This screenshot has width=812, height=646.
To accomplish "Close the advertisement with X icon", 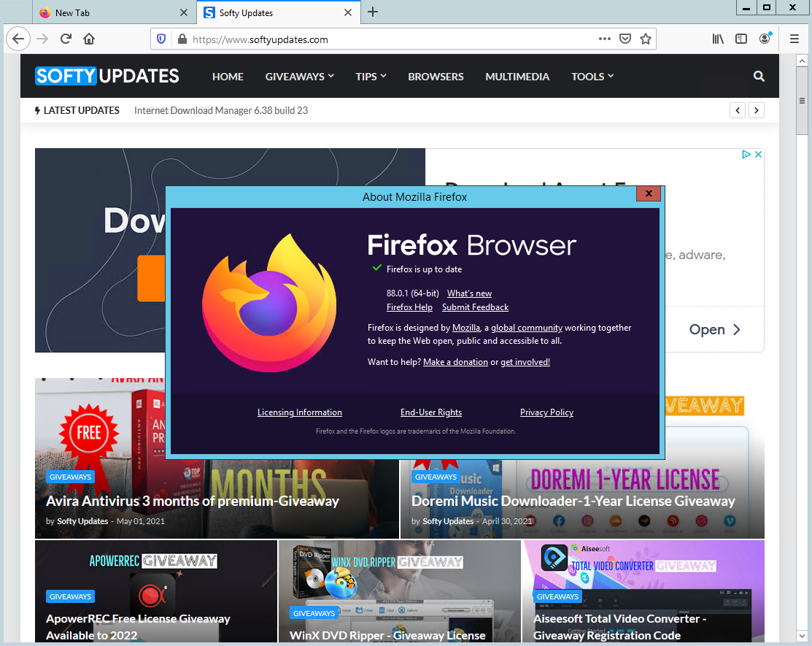I will pos(758,154).
